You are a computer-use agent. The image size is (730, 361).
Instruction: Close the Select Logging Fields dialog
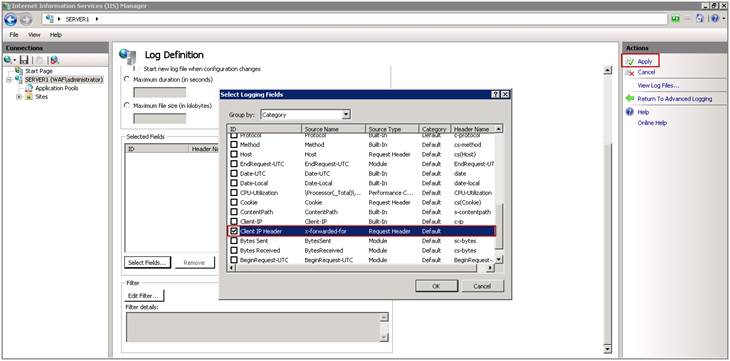tap(506, 95)
